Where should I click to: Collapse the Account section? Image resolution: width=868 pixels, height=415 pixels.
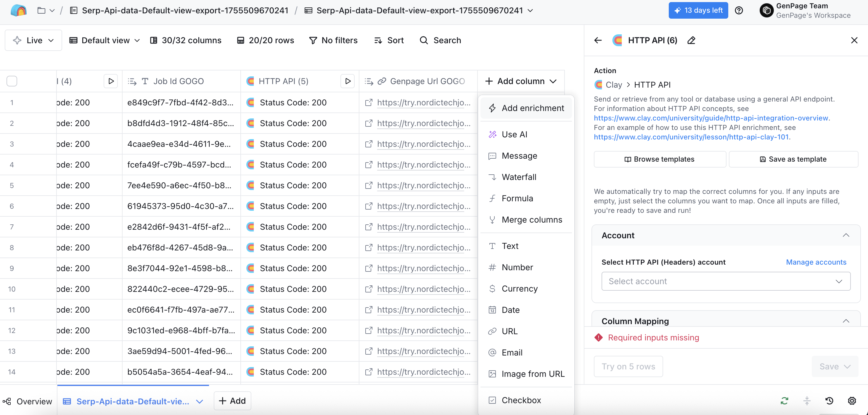click(x=846, y=235)
